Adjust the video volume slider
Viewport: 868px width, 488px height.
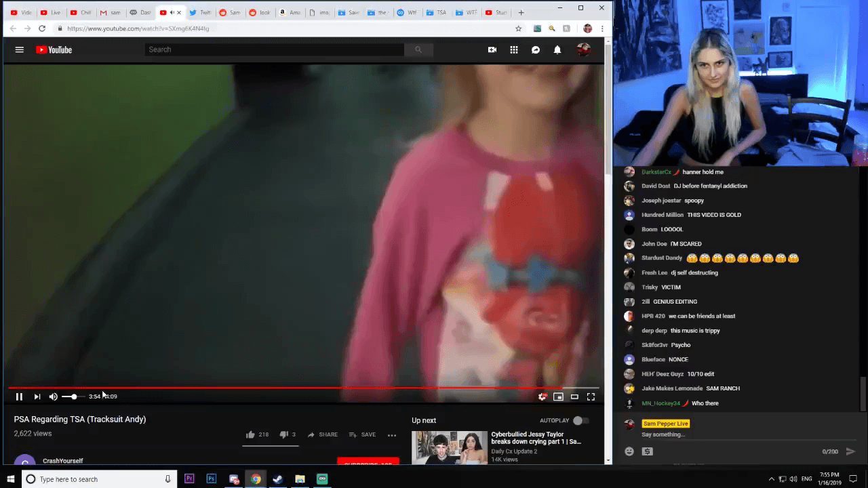pos(73,396)
